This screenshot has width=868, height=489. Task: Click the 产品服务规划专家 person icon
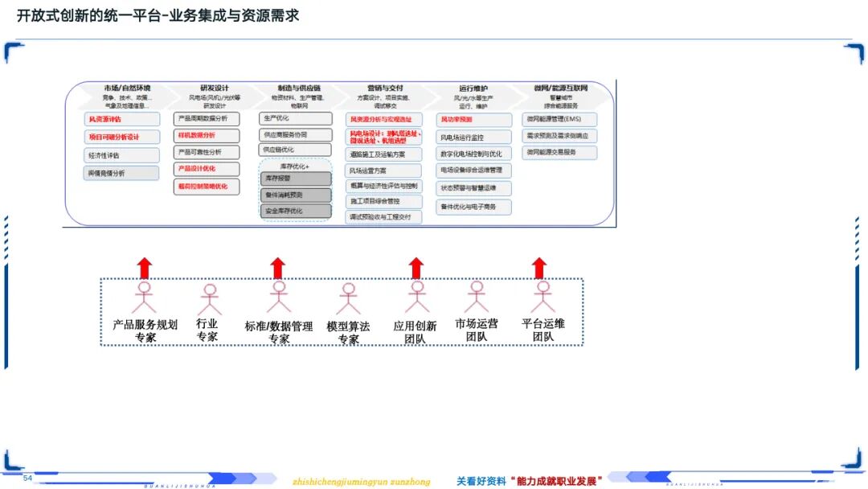tap(144, 298)
